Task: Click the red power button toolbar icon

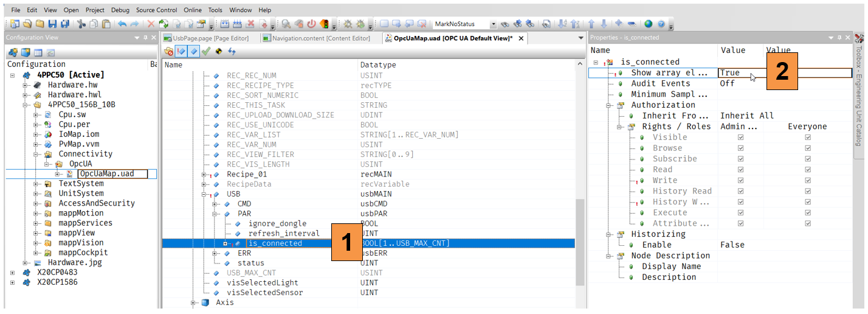Action: click(x=311, y=24)
